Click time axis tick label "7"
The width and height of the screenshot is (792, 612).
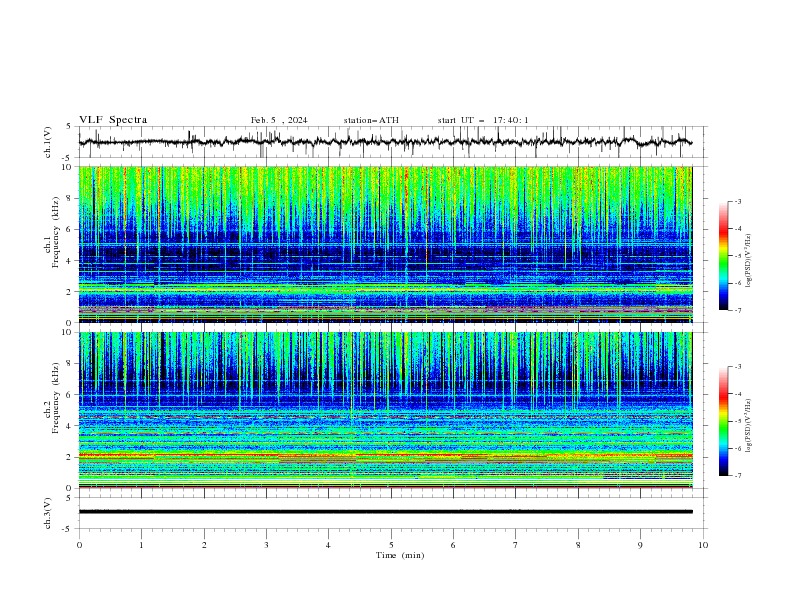[516, 545]
